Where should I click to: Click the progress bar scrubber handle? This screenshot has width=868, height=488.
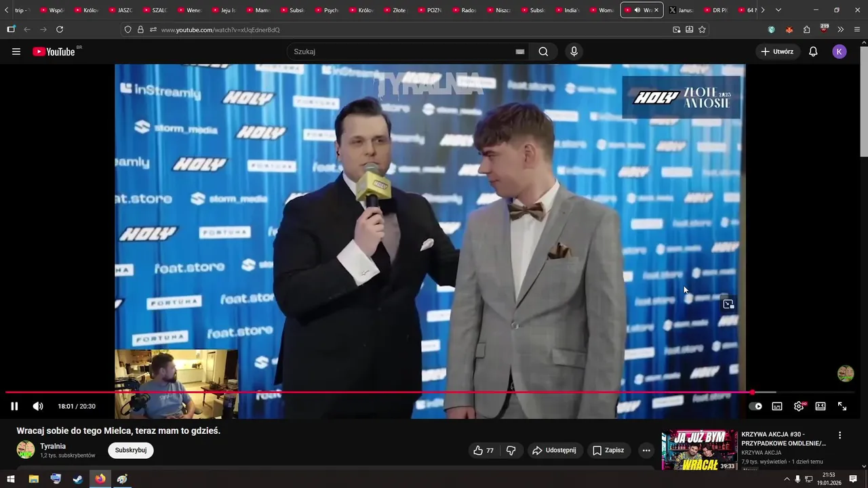(x=752, y=392)
